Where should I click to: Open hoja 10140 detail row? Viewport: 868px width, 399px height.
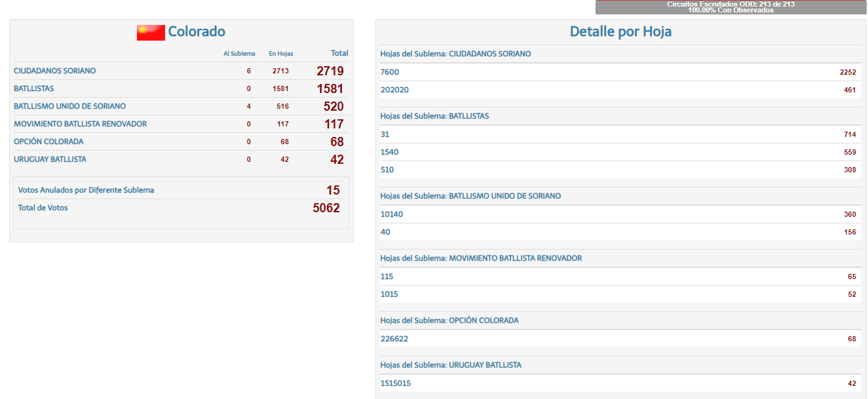(x=392, y=214)
